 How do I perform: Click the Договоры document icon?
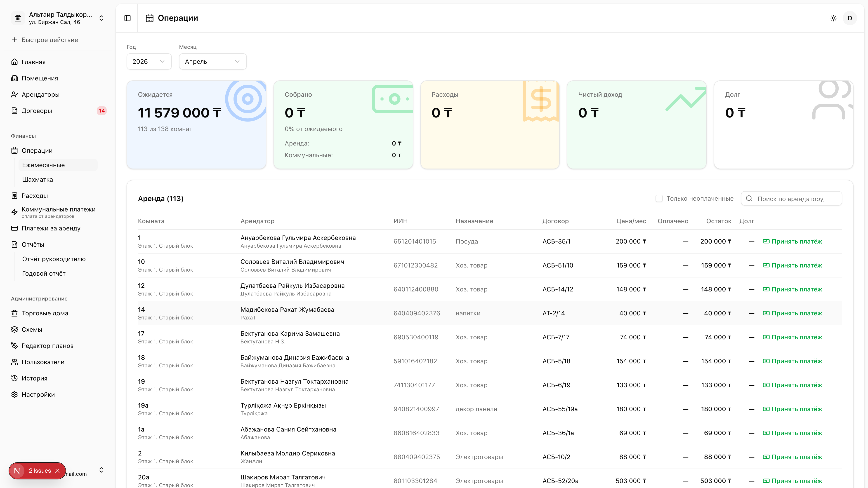coord(14,111)
